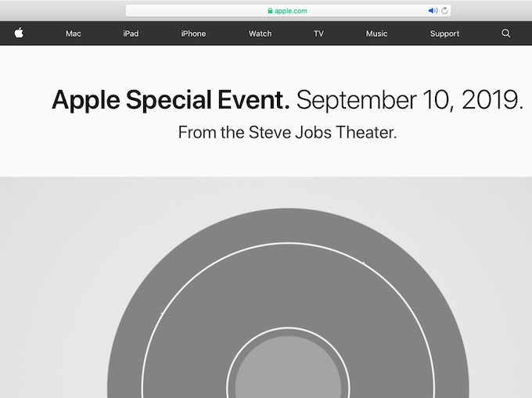Reload the page with the refresh icon
The width and height of the screenshot is (532, 398).
[x=445, y=11]
